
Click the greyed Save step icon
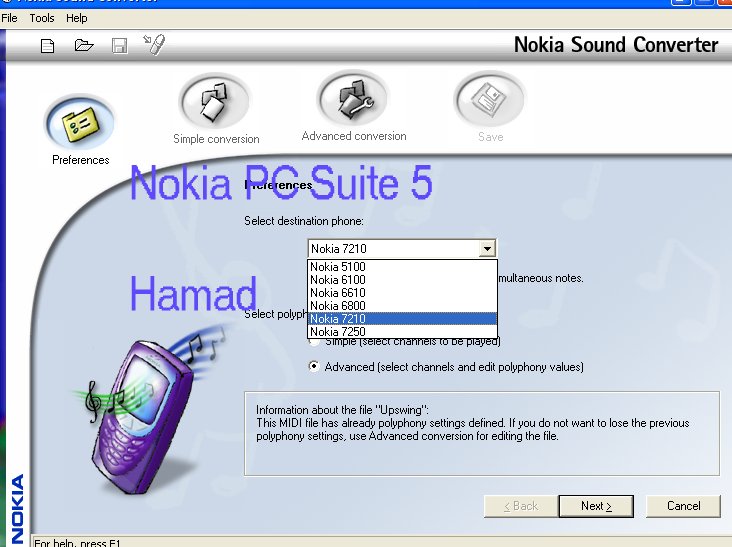[489, 99]
